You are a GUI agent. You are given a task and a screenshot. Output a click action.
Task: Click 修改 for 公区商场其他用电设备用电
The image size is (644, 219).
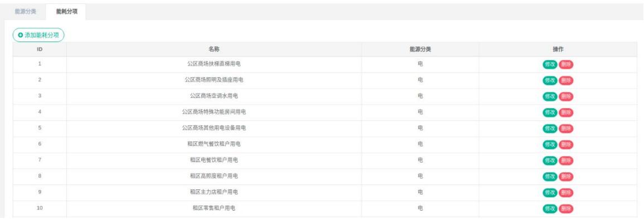(x=550, y=128)
